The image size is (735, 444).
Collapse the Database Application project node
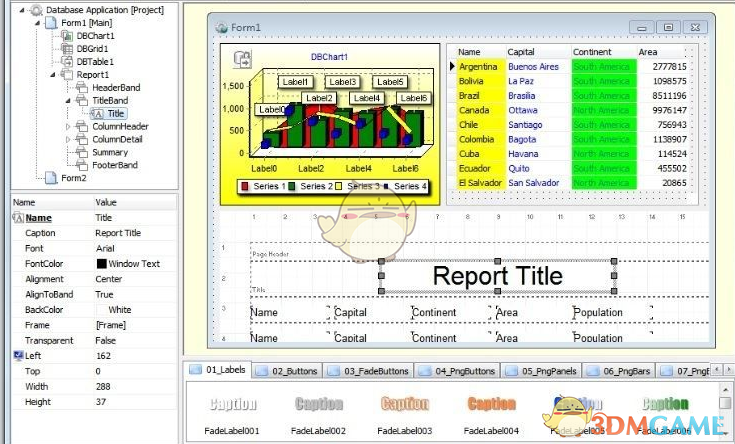pos(22,10)
